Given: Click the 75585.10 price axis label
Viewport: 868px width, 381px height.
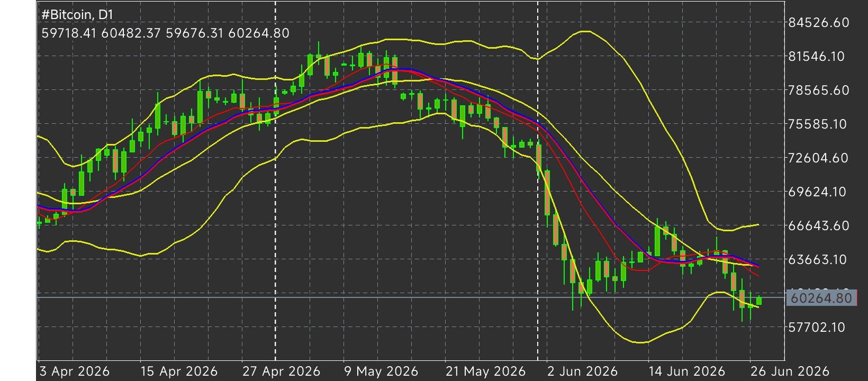Looking at the screenshot, I should click(818, 124).
